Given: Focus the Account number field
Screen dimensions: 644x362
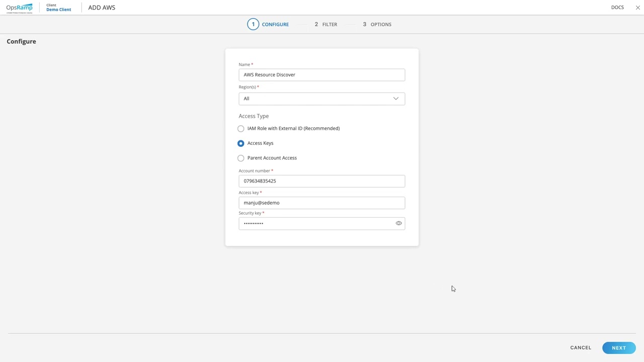Looking at the screenshot, I should (322, 181).
